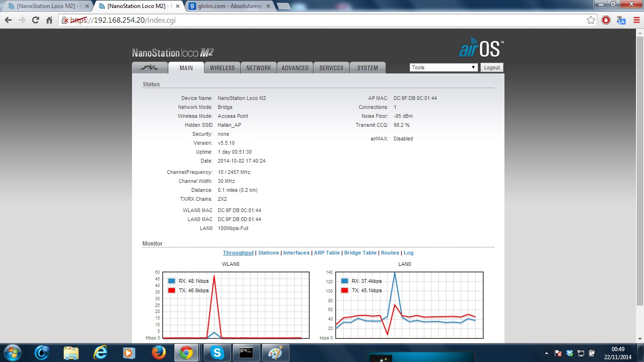Open the WIRELESS tab
644x362 pixels.
pyautogui.click(x=223, y=68)
